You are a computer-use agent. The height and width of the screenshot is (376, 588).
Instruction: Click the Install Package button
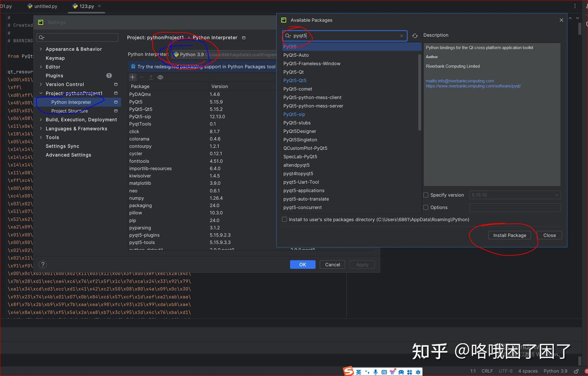click(x=509, y=235)
